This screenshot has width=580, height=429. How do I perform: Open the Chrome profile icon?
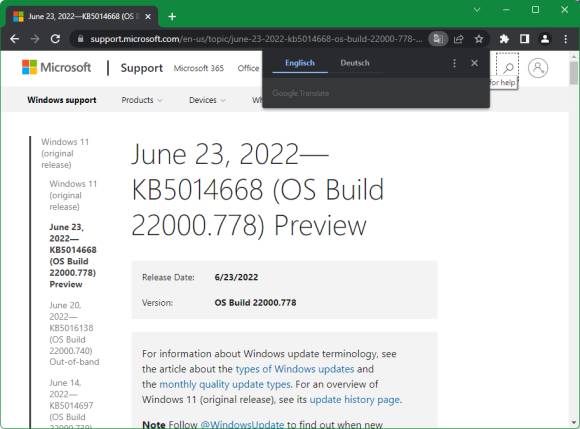[545, 39]
